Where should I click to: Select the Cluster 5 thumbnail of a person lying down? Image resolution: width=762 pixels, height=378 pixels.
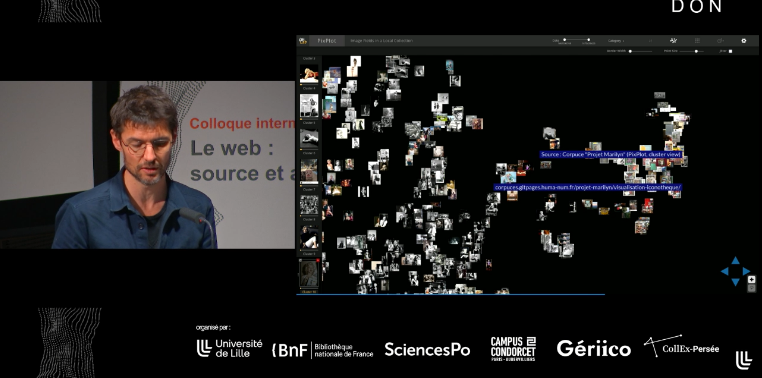pyautogui.click(x=309, y=139)
